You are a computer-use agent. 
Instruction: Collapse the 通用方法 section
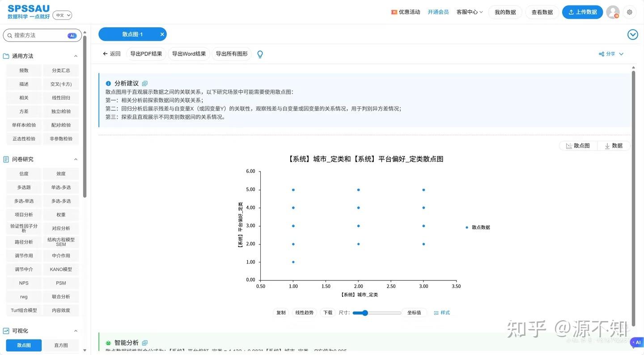pos(76,56)
